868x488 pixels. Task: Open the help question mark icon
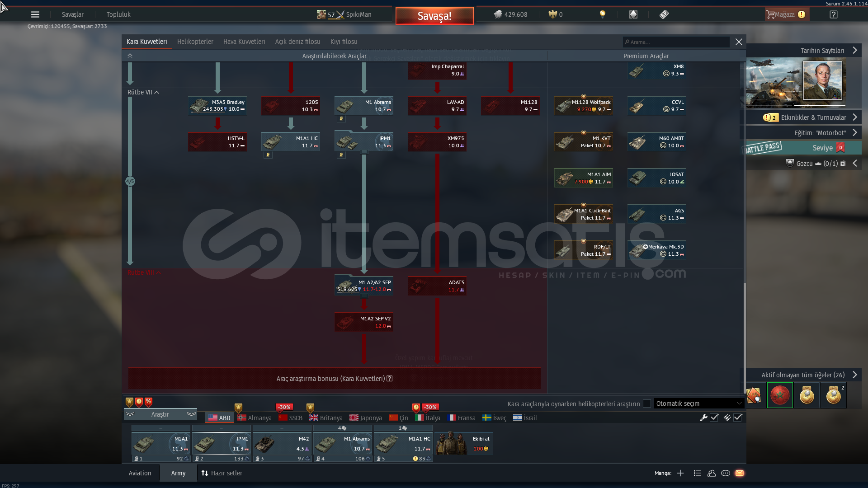click(834, 14)
